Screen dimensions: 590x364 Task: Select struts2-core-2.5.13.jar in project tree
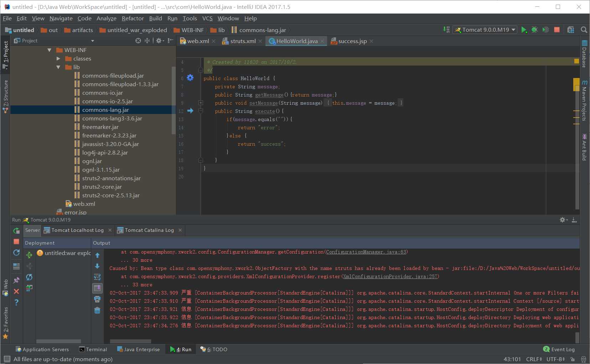(x=110, y=195)
